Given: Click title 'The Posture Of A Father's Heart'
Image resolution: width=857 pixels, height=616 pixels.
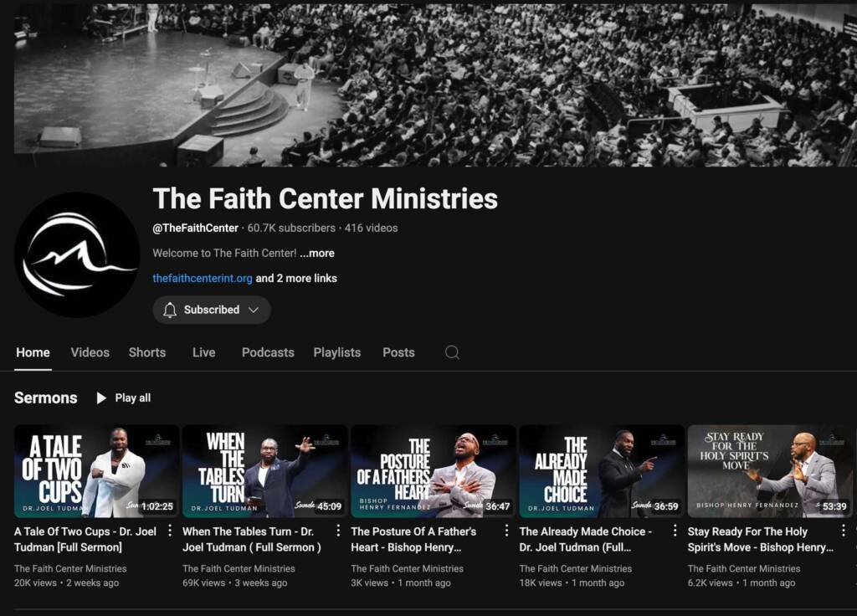Looking at the screenshot, I should pyautogui.click(x=413, y=539).
